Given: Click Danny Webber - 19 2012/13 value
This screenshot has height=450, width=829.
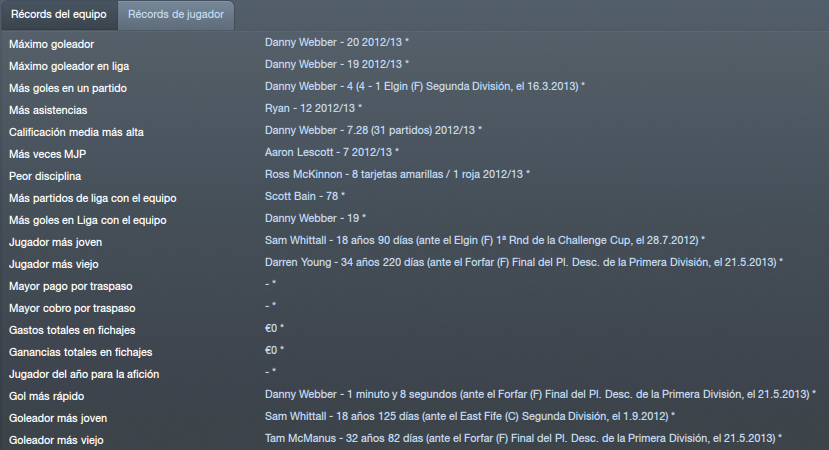Looking at the screenshot, I should pyautogui.click(x=337, y=65).
